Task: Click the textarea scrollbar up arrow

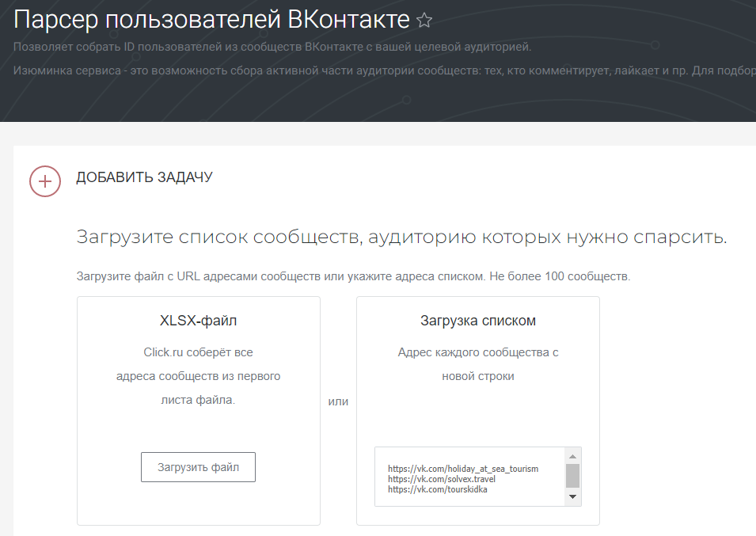Action: coord(572,456)
